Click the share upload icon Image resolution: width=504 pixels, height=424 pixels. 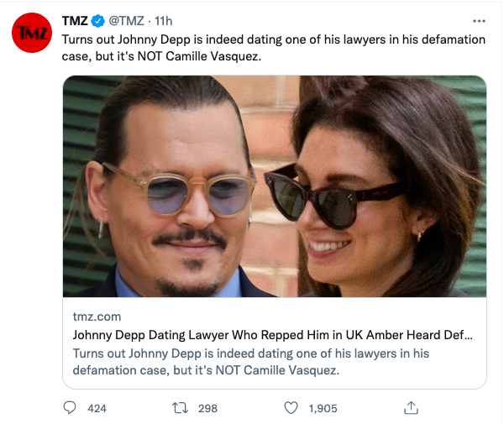point(411,408)
